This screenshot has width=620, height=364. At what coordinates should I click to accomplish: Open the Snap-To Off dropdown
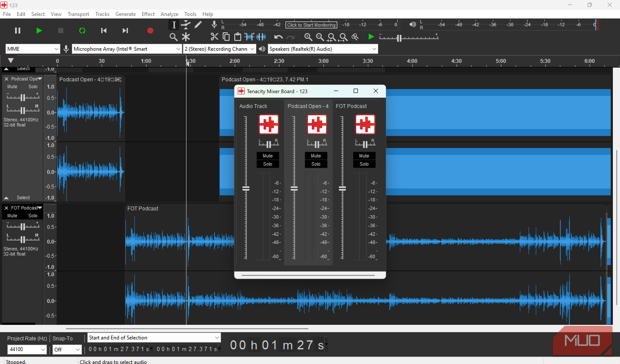tap(67, 349)
